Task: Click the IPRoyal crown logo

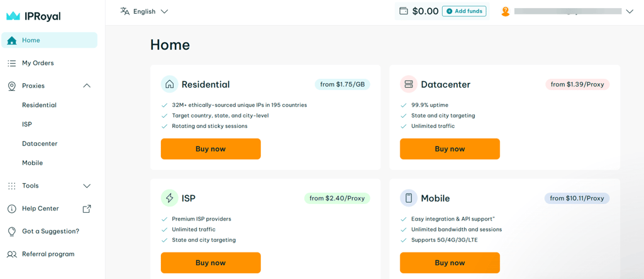Action: click(x=13, y=16)
